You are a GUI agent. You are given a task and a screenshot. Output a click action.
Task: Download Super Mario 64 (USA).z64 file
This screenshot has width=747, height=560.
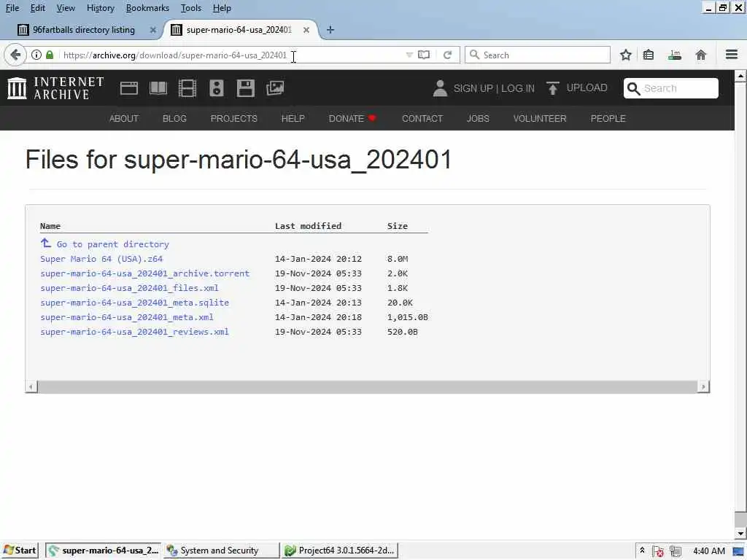(x=101, y=259)
